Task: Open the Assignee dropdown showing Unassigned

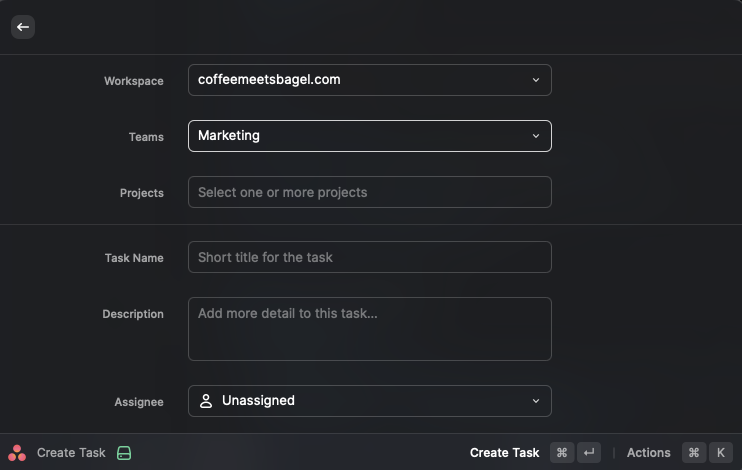Action: (370, 401)
